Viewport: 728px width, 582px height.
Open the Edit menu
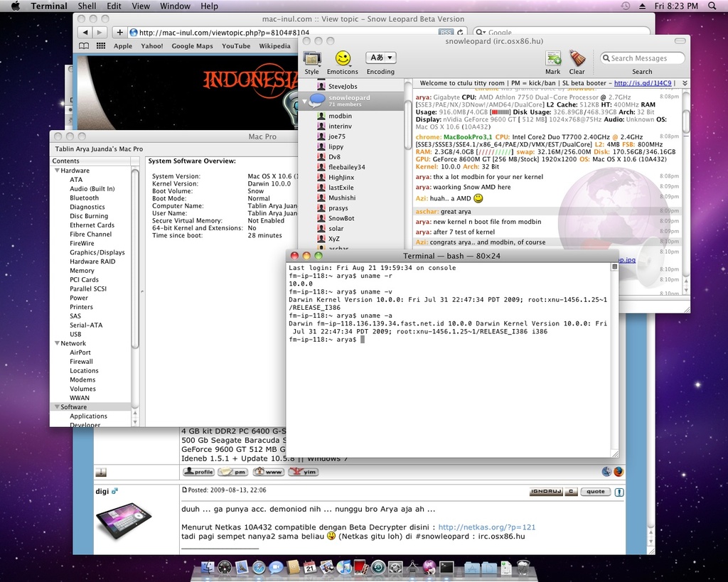(114, 6)
